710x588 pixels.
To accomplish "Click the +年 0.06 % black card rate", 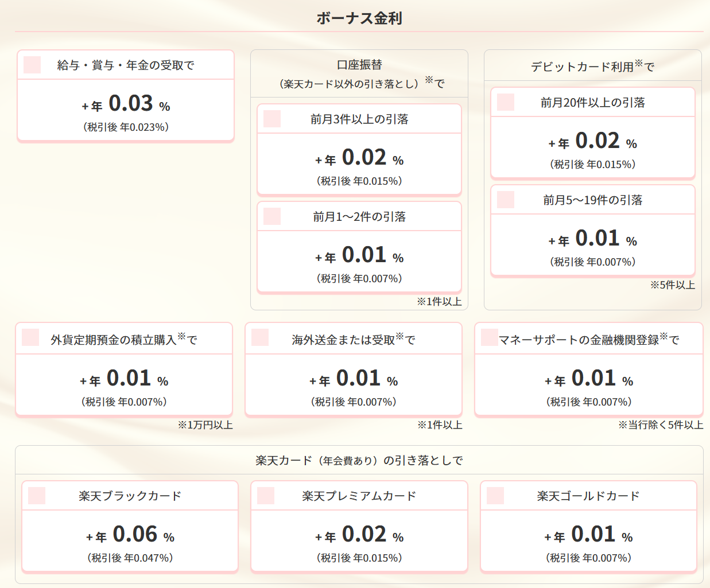I will click(x=130, y=535).
